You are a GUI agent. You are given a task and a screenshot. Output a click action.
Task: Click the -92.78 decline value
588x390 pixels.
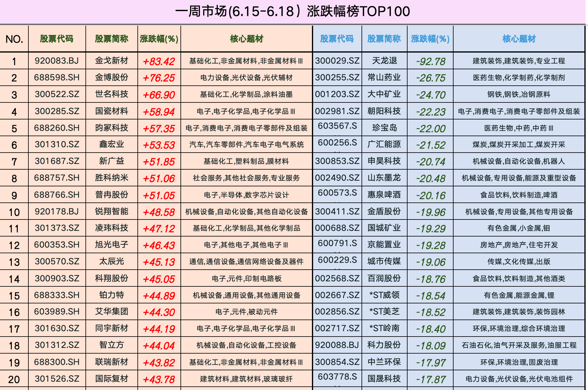click(x=431, y=62)
